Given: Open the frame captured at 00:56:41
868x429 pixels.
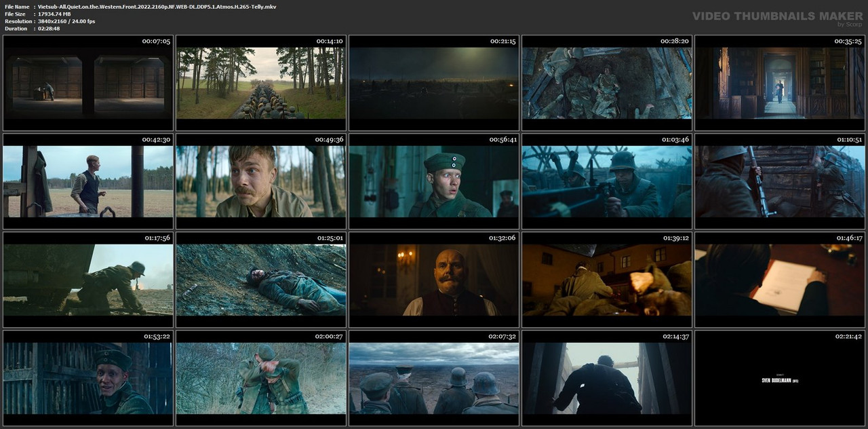Looking at the screenshot, I should pyautogui.click(x=434, y=181).
